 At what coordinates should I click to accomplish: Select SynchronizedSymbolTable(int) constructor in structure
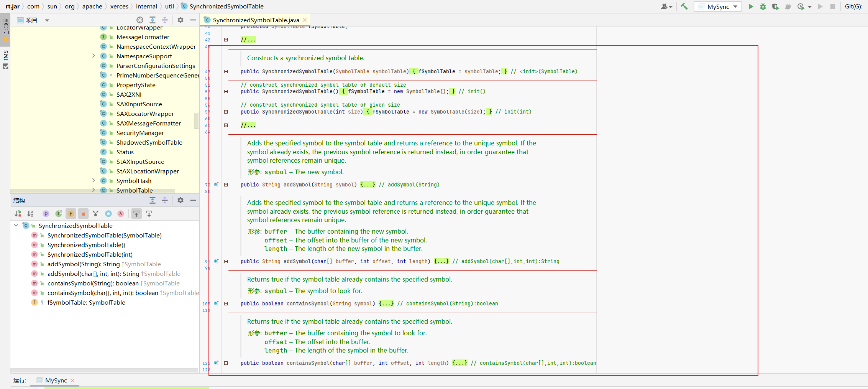pos(90,254)
